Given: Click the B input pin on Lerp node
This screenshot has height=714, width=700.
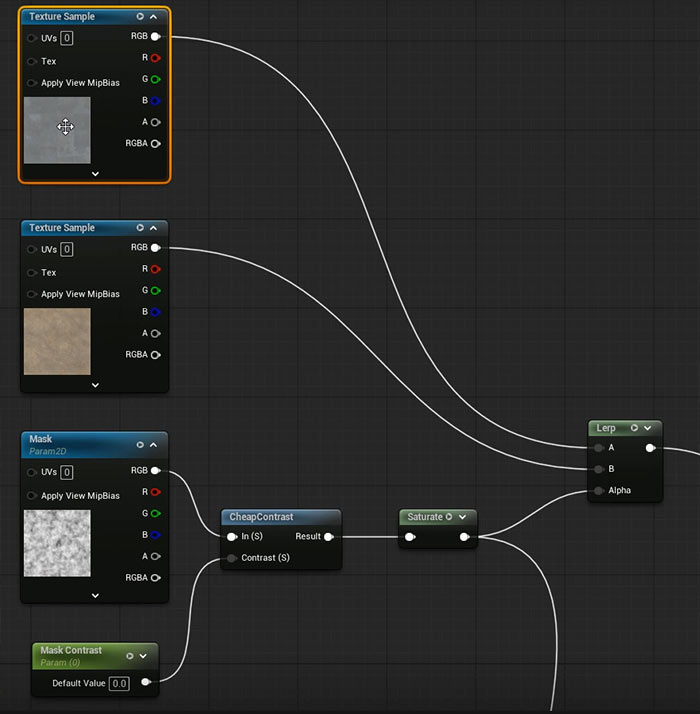Looking at the screenshot, I should click(599, 468).
